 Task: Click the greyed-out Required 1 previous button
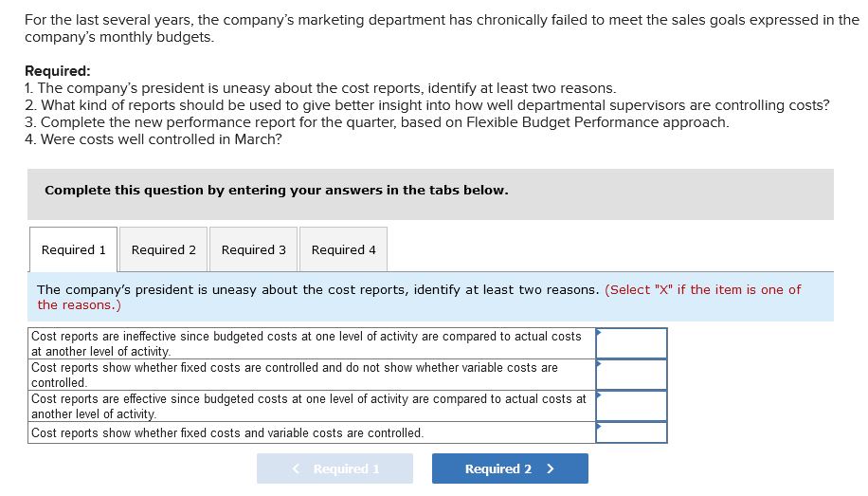point(335,468)
